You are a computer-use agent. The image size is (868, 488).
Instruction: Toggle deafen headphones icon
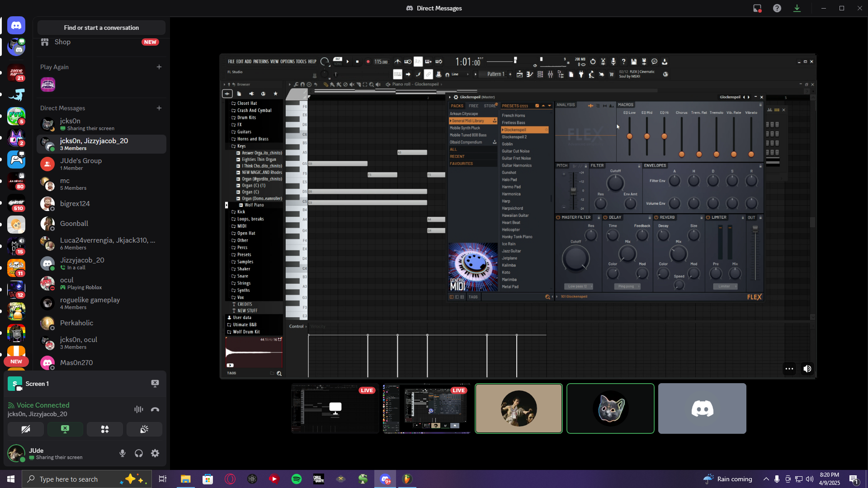point(139,453)
